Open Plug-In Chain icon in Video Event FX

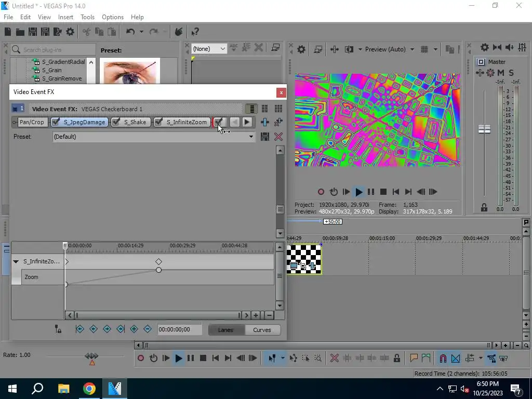point(264,122)
